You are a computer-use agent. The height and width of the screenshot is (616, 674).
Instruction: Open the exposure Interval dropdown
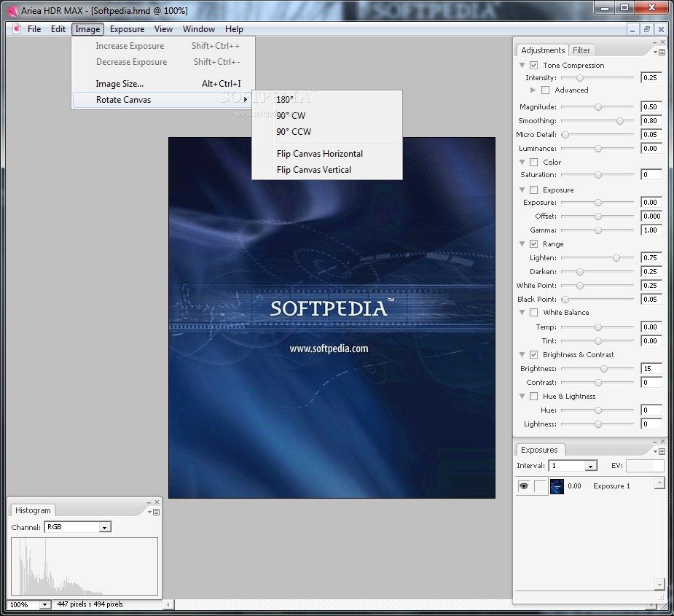coord(591,466)
